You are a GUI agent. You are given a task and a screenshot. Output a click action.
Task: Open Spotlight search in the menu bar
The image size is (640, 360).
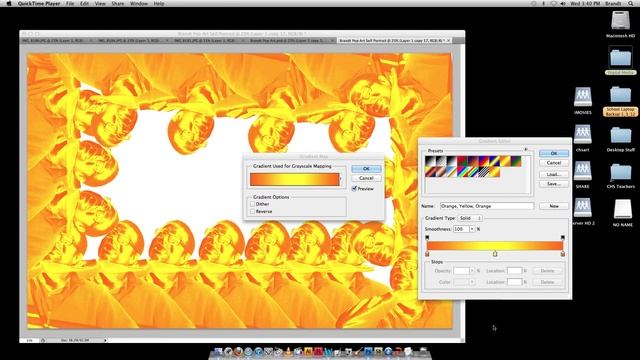[631, 3]
